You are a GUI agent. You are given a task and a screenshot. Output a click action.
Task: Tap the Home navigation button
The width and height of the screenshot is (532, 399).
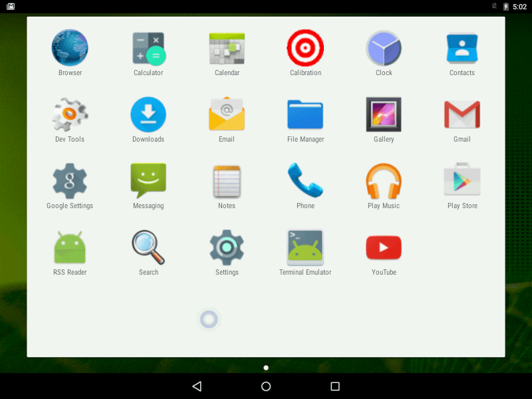tap(266, 386)
